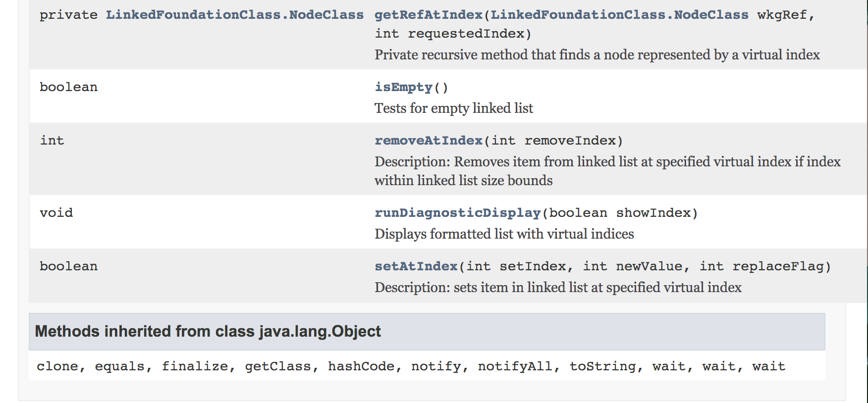The image size is (868, 403).
Task: Open the isEmpty method details
Action: 404,88
